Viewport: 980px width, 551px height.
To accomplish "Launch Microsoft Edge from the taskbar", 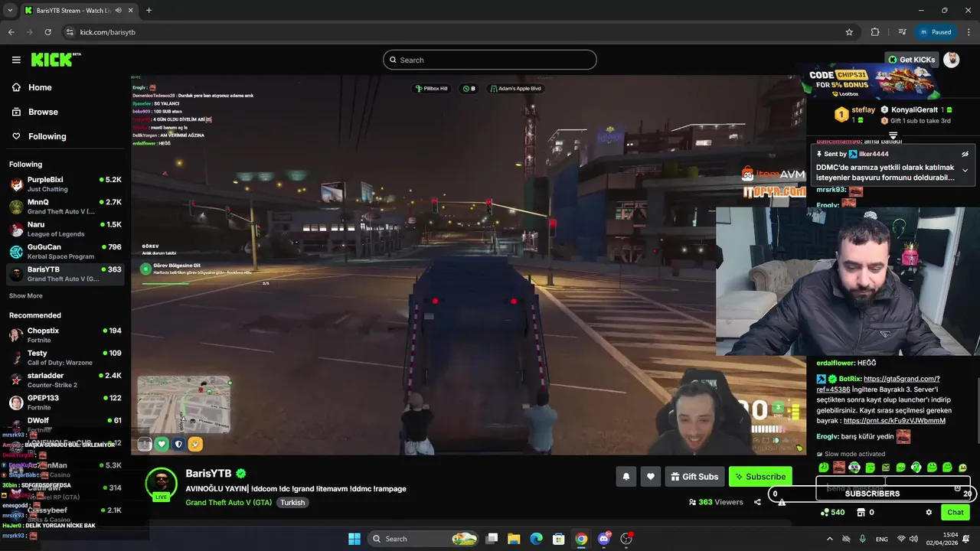I will click(x=536, y=539).
